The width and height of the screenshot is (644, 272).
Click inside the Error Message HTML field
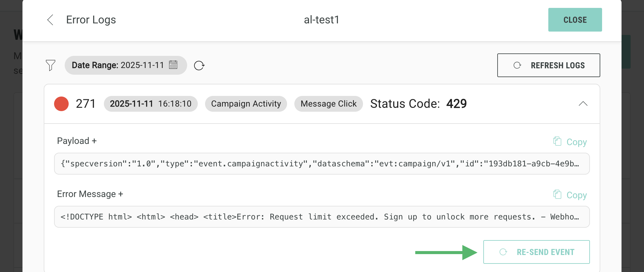tap(321, 217)
